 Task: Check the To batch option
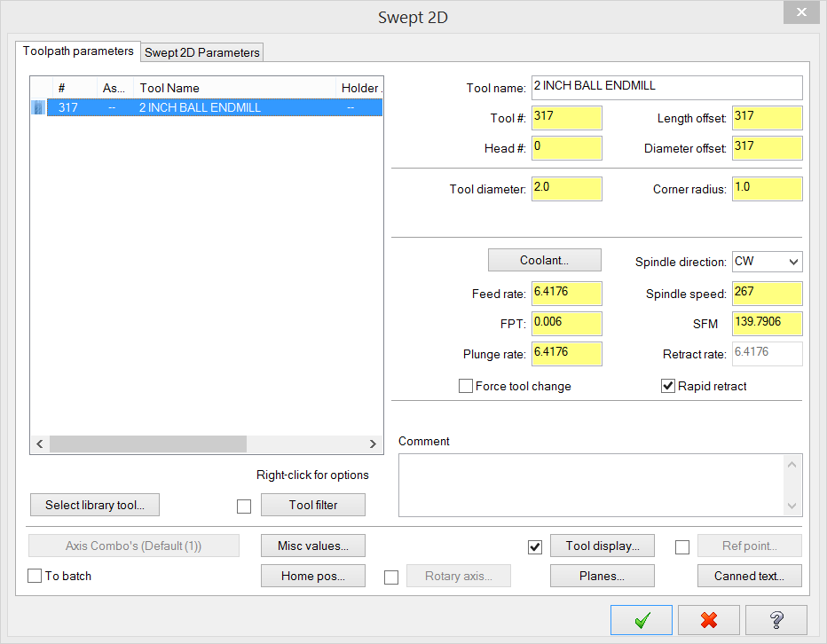tap(35, 576)
